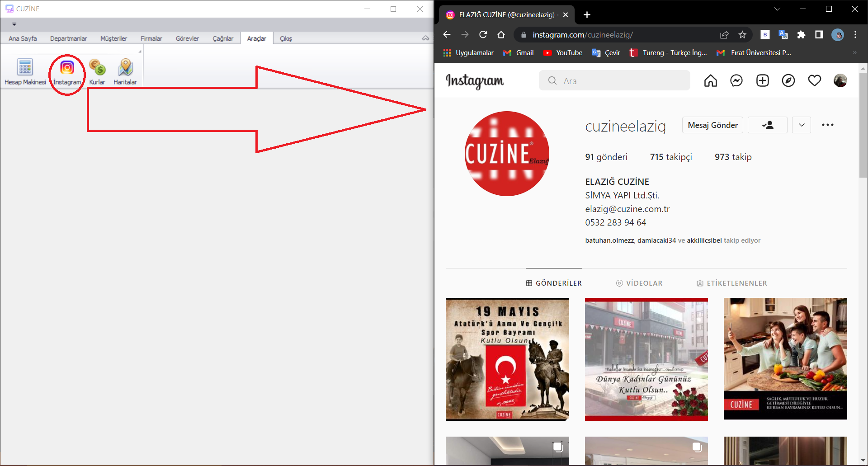Open the browser tab search dropdown
Viewport: 868px width, 466px height.
[x=777, y=9]
